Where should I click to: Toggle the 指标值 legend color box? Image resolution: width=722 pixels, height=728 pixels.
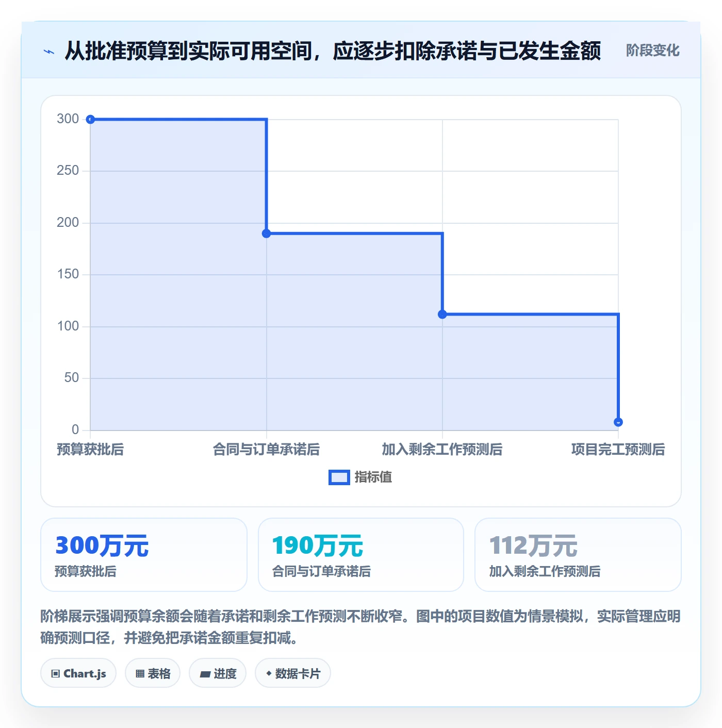[339, 477]
